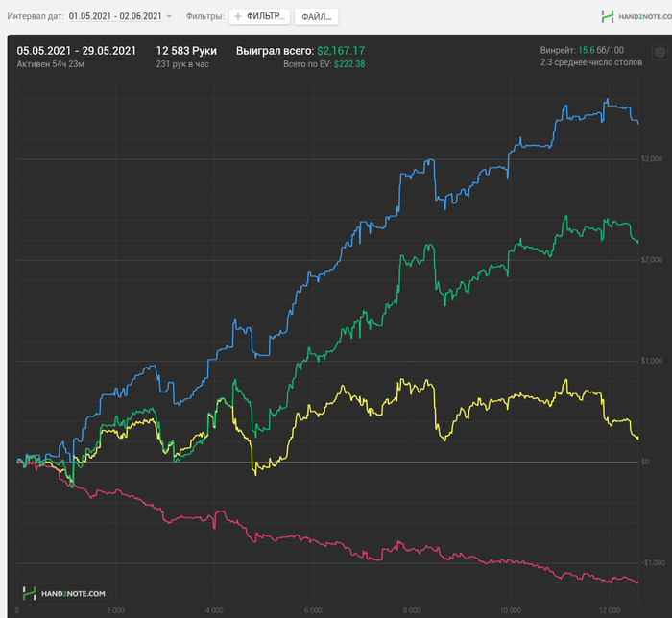
Task: Click the Интервал дат label
Action: point(36,16)
